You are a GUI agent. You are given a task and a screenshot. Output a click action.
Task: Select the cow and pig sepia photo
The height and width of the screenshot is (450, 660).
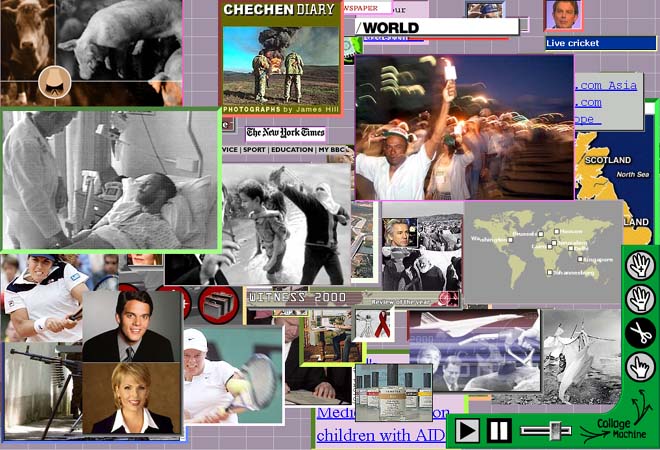[91, 53]
